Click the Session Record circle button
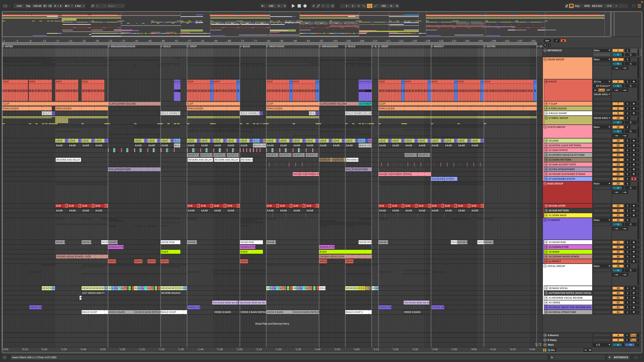Screen dimensions: 644x362 333,6
